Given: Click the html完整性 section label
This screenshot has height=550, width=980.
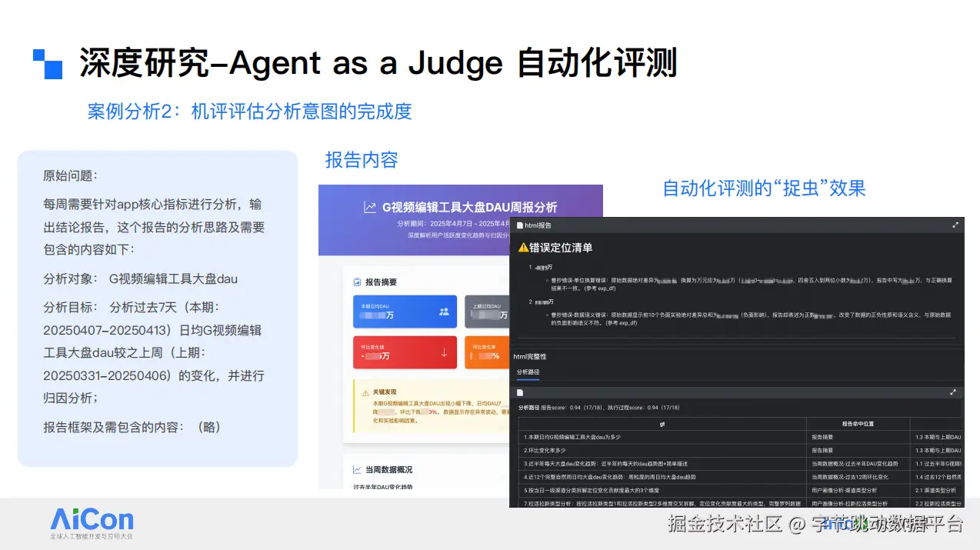Looking at the screenshot, I should (530, 357).
